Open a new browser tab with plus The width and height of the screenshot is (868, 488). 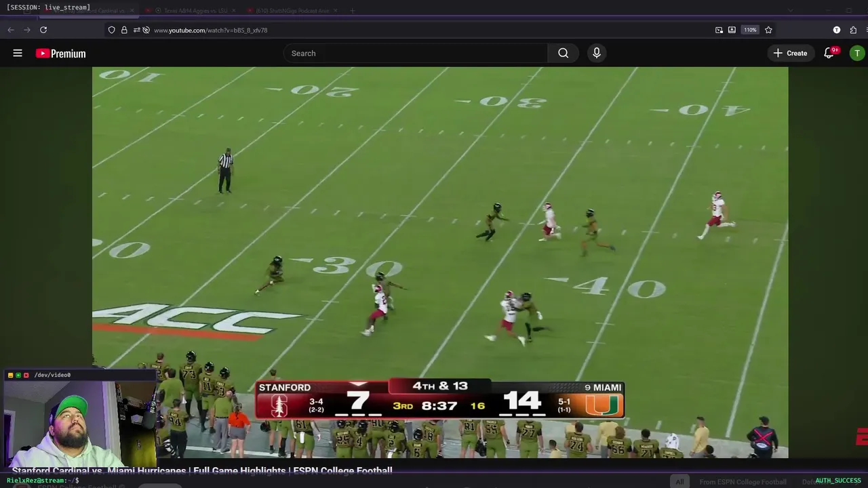point(352,11)
